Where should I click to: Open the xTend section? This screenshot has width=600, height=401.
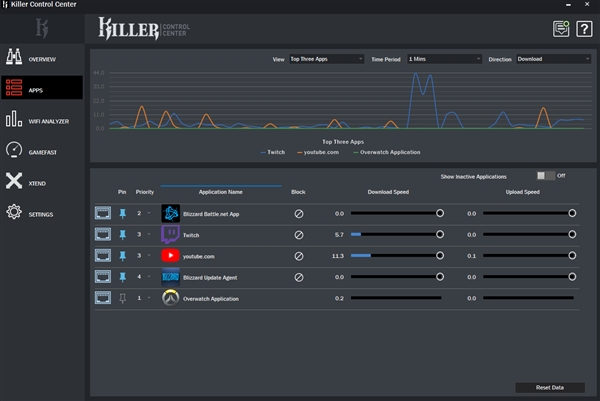tap(14, 181)
